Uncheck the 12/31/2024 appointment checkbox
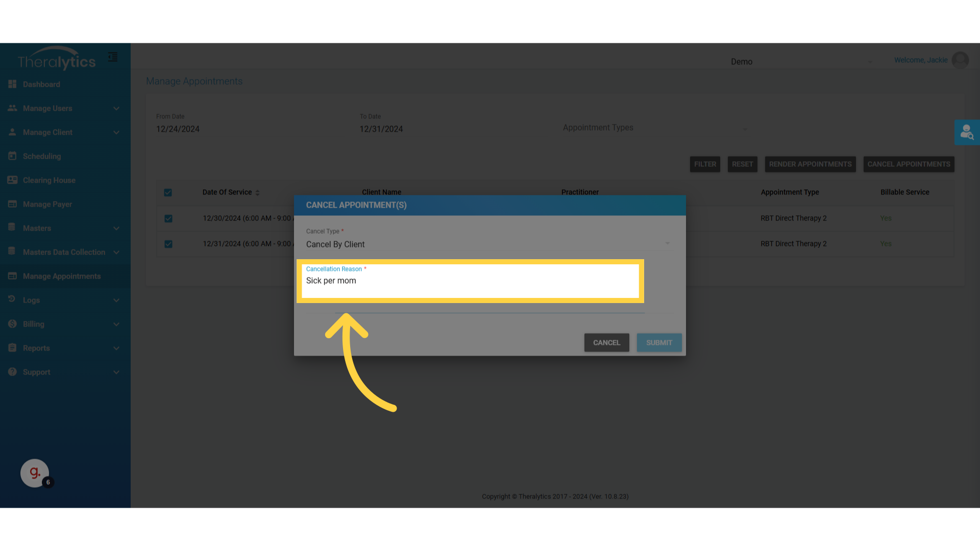The height and width of the screenshot is (551, 980). point(168,244)
